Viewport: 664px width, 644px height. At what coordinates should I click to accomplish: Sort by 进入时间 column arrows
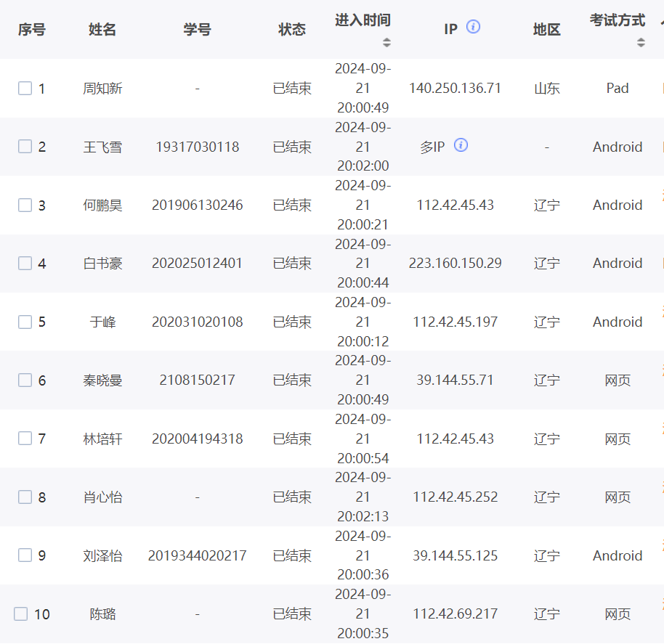[x=386, y=42]
